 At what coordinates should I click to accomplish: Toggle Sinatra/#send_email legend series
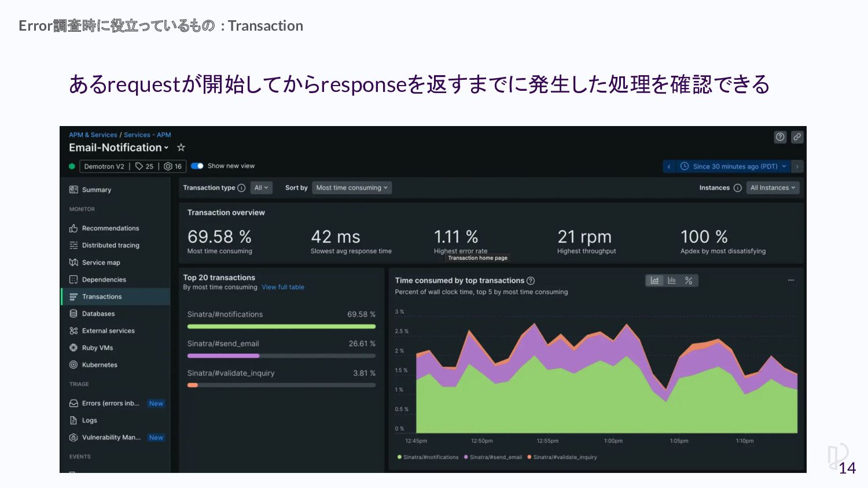tap(493, 457)
